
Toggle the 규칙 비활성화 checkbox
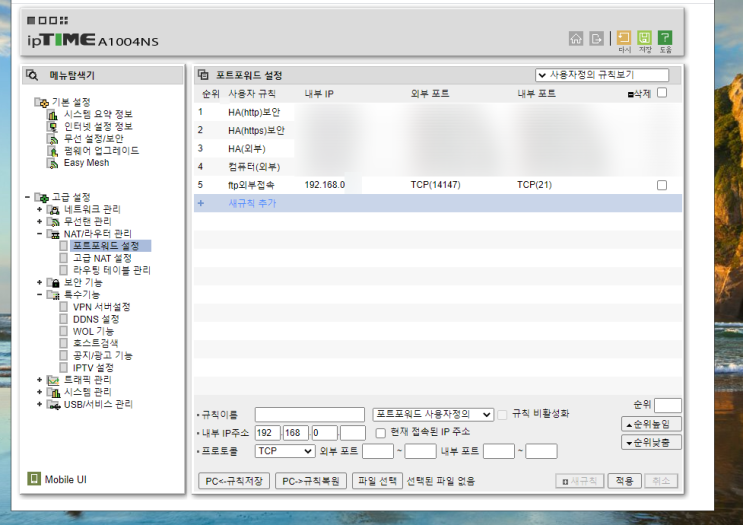click(x=502, y=415)
